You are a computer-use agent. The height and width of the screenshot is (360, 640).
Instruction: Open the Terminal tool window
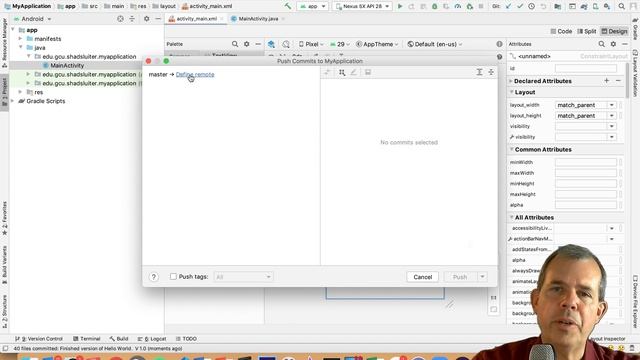coord(87,339)
